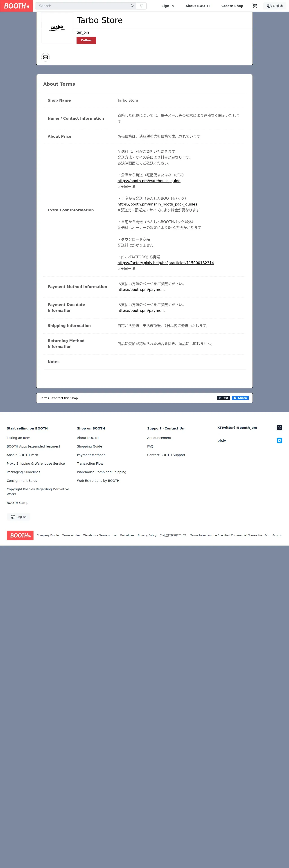Open the Tarbo Store title link

pos(99,20)
